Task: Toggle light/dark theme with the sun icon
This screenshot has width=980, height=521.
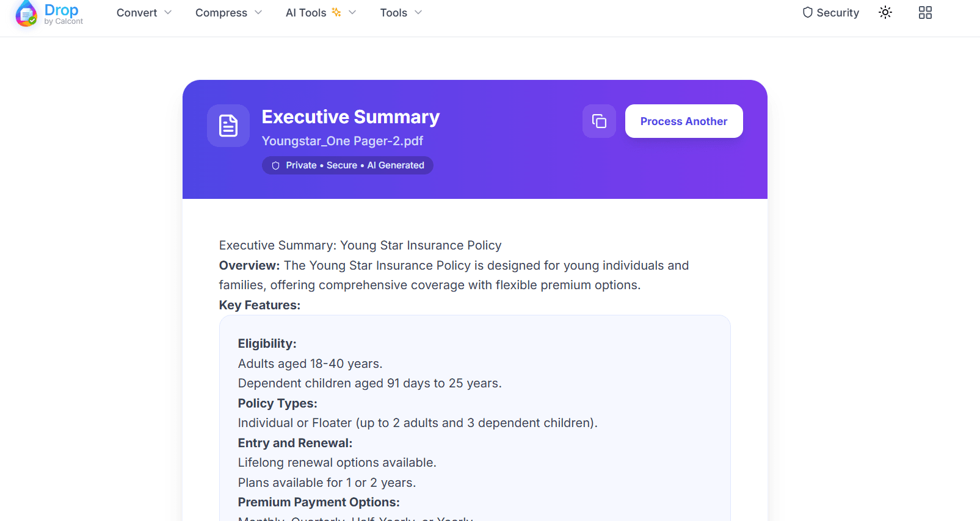Action: click(x=885, y=12)
